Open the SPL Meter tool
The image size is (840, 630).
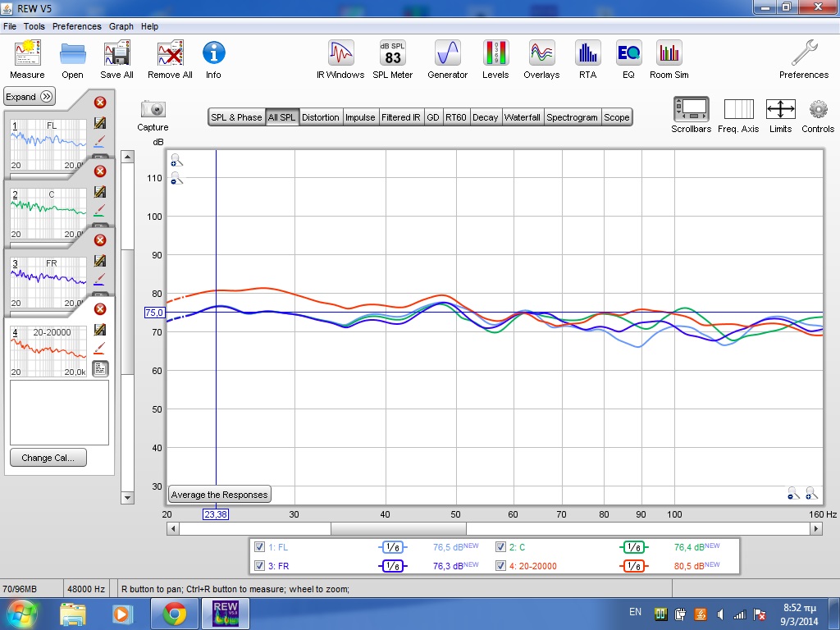[x=393, y=54]
